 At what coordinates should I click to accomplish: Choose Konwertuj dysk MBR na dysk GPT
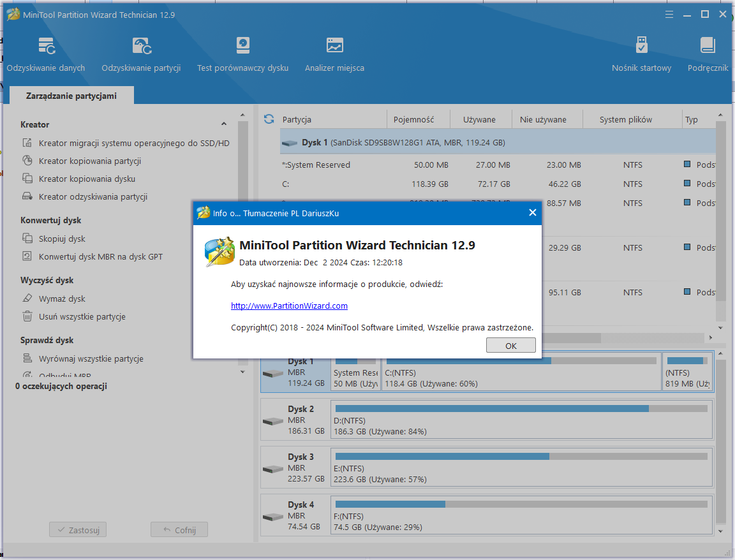pyautogui.click(x=93, y=256)
